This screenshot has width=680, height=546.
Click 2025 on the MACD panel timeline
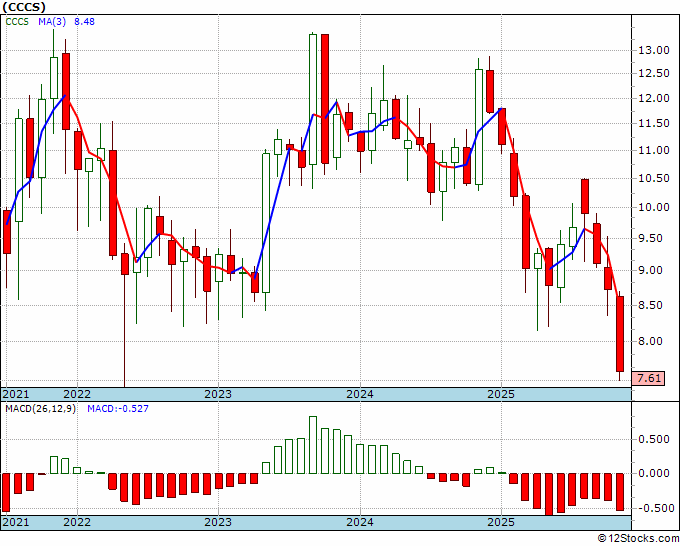[501, 522]
